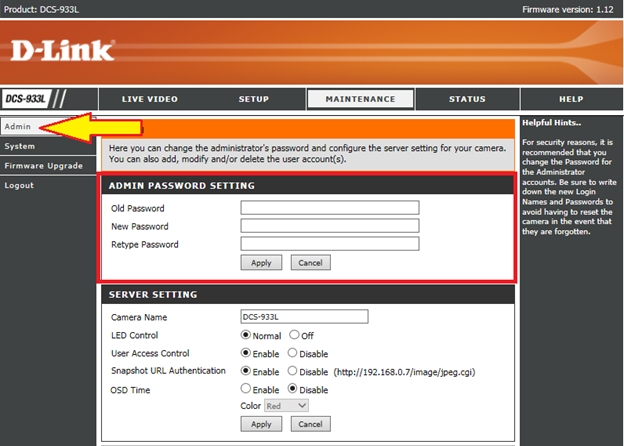Viewport: 624px width, 446px height.
Task: Expand the OSD Color dropdown
Action: click(x=287, y=406)
